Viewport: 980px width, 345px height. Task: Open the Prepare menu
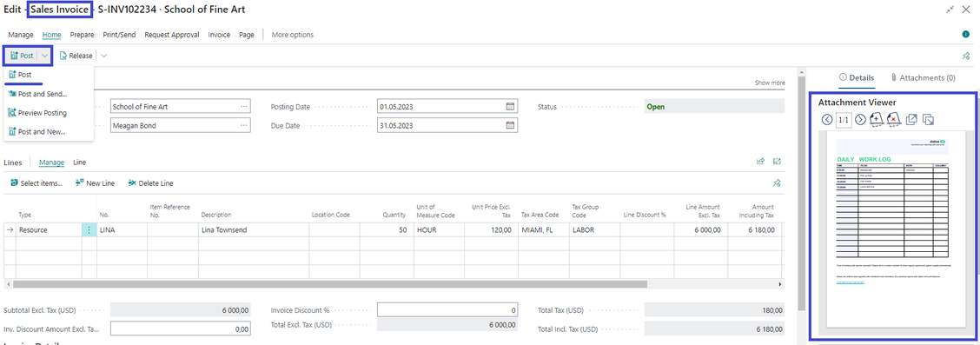point(82,35)
